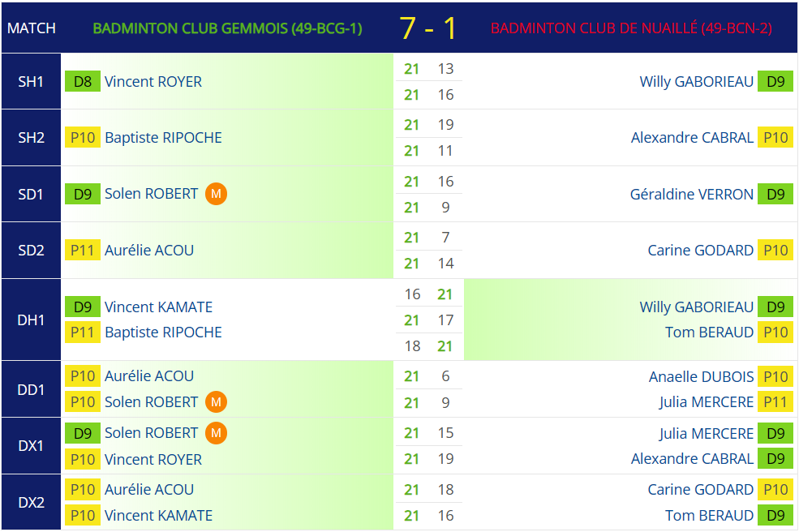Image resolution: width=799 pixels, height=532 pixels.
Task: Select Alexandre CABRAL in the DX1 row
Action: tap(692, 459)
